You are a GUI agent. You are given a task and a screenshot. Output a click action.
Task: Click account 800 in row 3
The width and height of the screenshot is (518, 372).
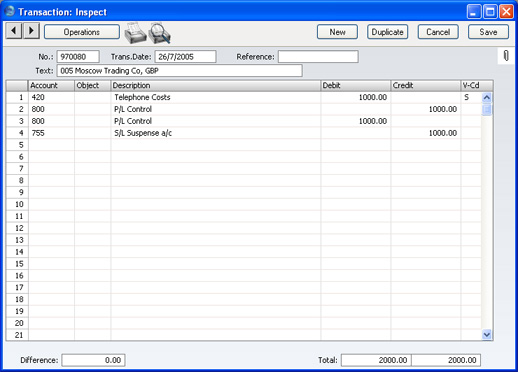[51, 121]
